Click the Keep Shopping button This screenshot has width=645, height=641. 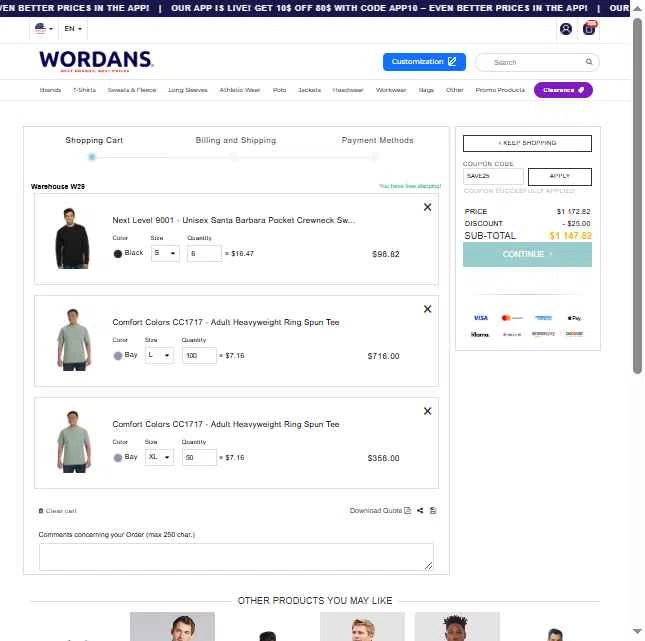click(x=527, y=143)
